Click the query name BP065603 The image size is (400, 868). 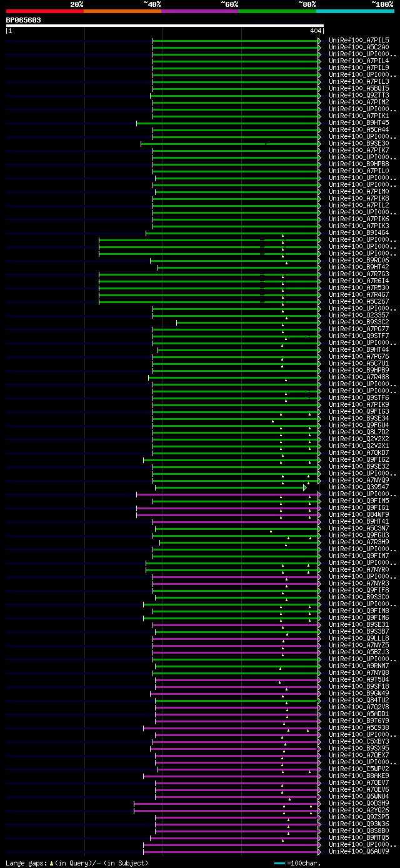[x=24, y=20]
